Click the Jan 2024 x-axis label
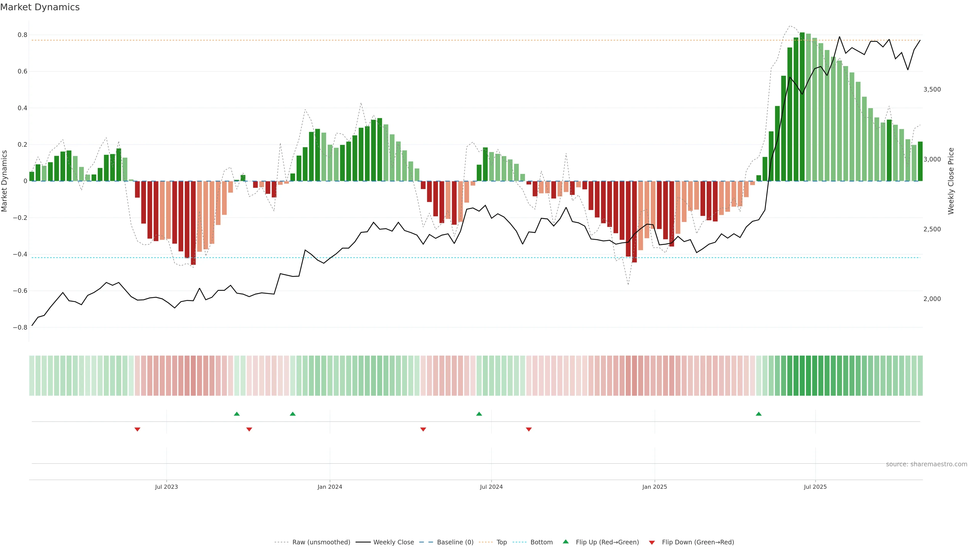980x551 pixels. coord(330,487)
